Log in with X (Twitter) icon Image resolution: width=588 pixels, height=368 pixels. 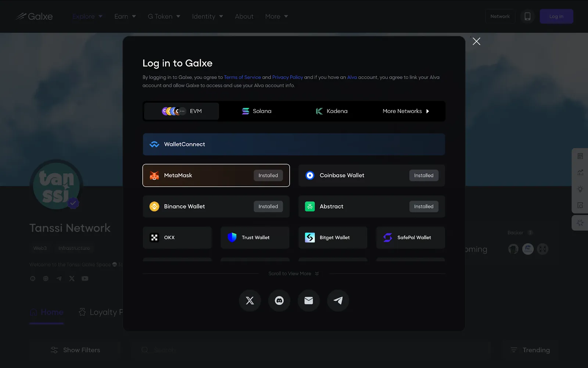250,301
